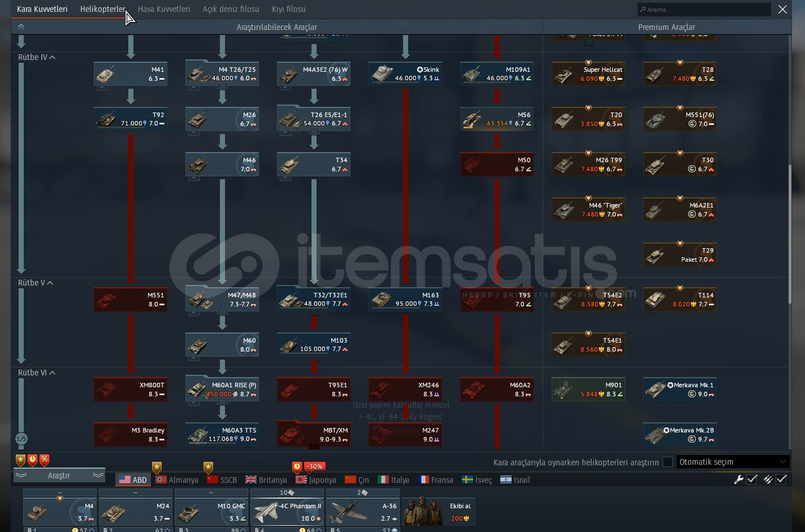The image size is (805, 532).
Task: Click the 1/5 page indicator
Action: (21, 439)
